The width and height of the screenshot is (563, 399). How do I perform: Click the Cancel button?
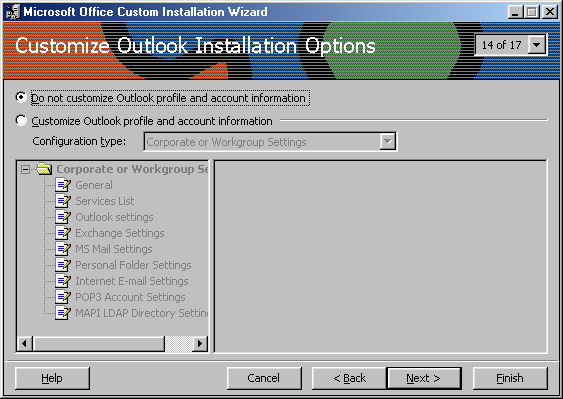264,378
